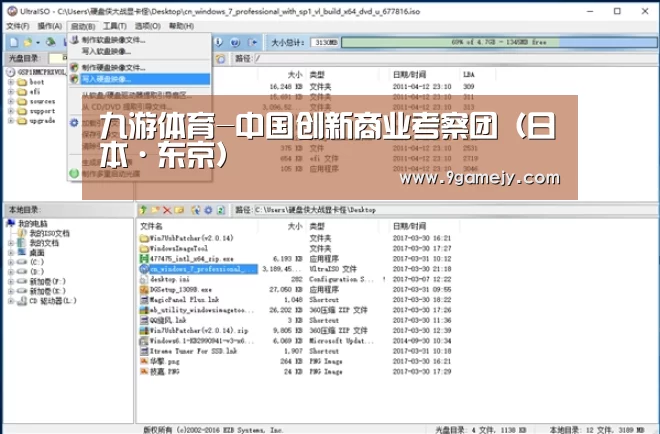
Task: Click the exit arrow toolbar icon
Action: tap(252, 42)
